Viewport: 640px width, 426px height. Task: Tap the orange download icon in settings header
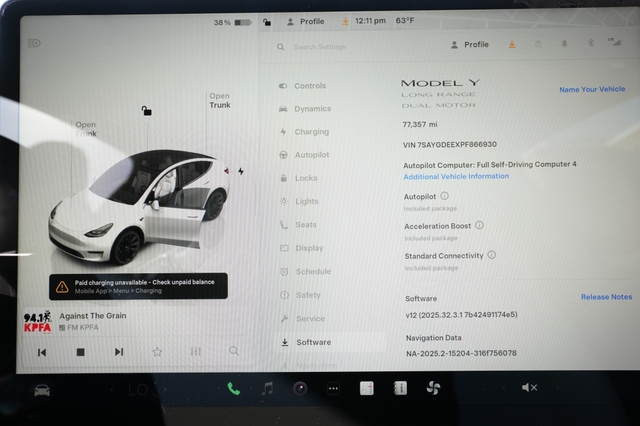click(512, 44)
